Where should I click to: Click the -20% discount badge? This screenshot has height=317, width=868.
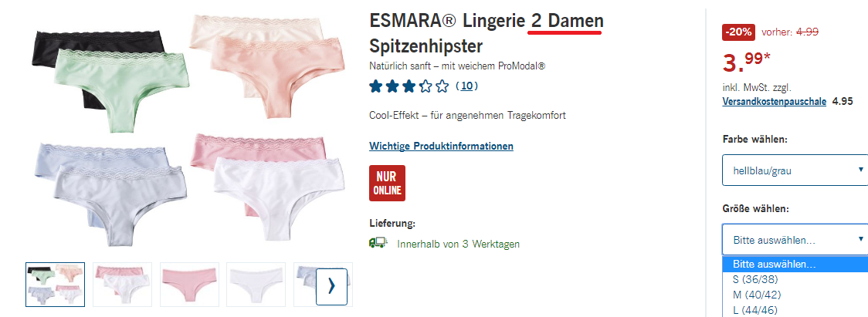(x=738, y=32)
